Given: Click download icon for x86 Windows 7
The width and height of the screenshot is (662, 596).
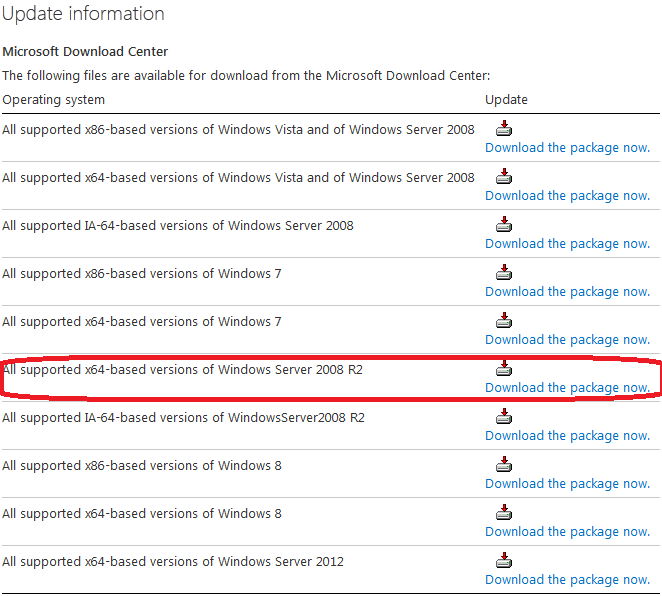Looking at the screenshot, I should pos(504,272).
